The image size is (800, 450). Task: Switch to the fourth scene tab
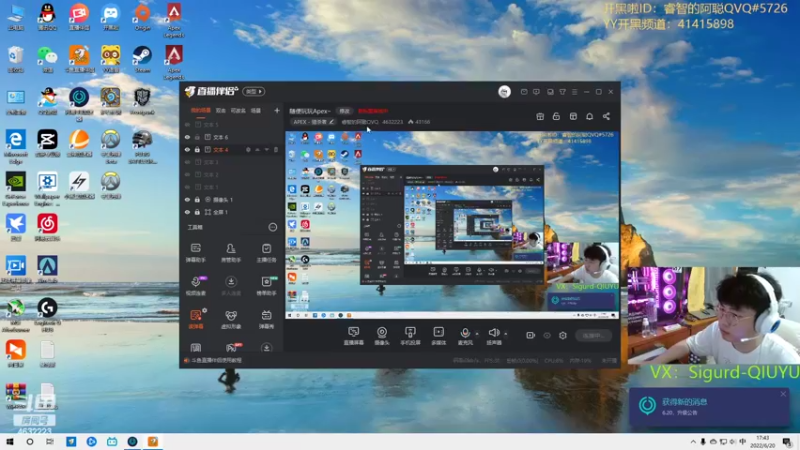click(x=256, y=110)
